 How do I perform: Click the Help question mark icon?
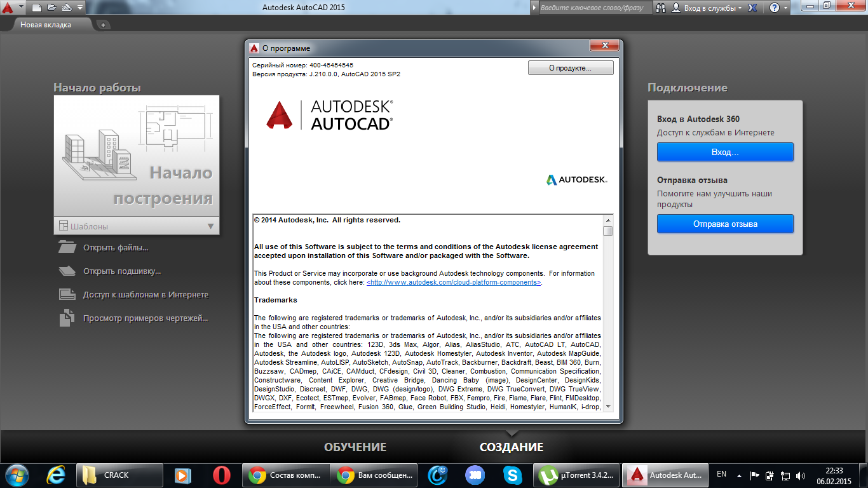coord(774,8)
